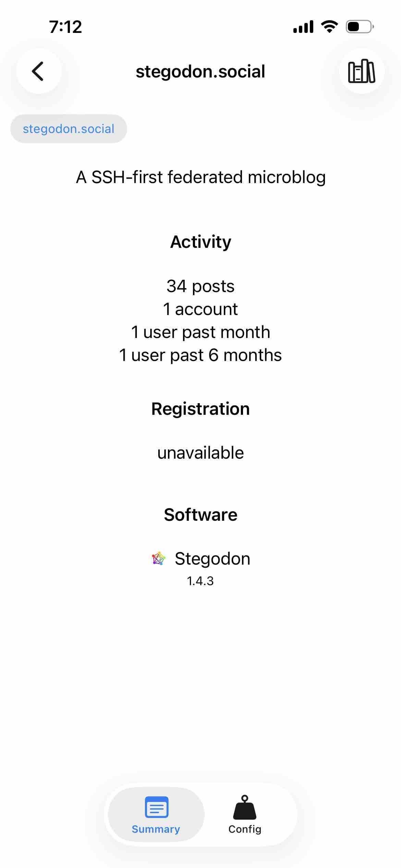This screenshot has width=401, height=868.
Task: Tap the blue Summary document icon
Action: (x=157, y=807)
